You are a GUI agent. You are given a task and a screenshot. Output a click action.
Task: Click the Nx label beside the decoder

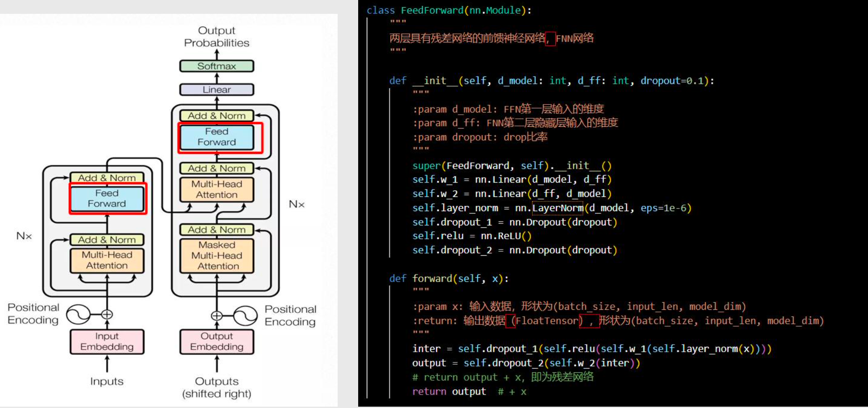point(297,204)
